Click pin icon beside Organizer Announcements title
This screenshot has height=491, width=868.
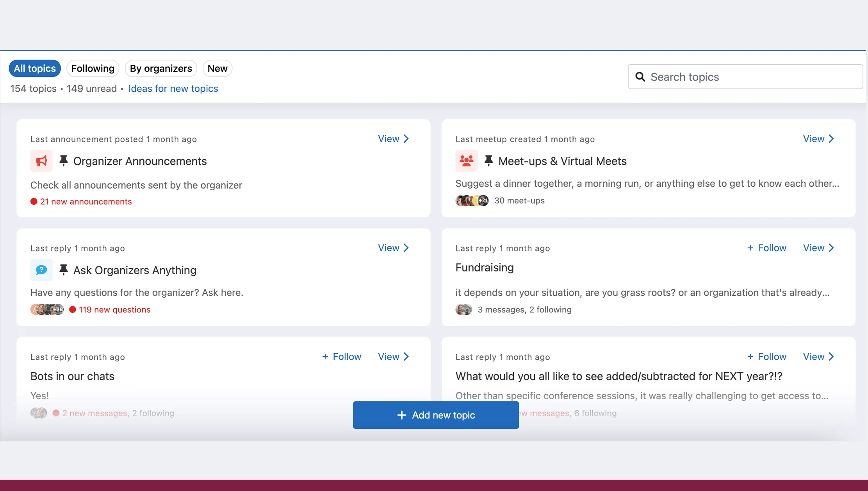[x=63, y=161]
